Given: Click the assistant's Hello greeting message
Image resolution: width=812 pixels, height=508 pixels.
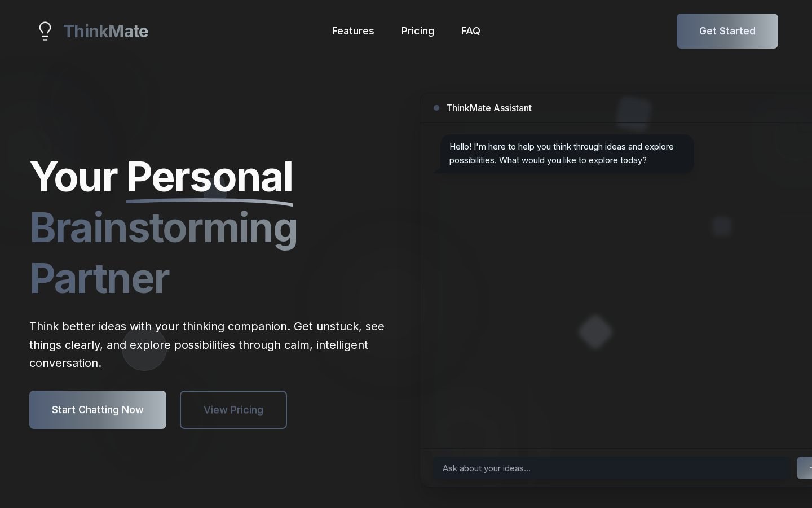Looking at the screenshot, I should [x=567, y=154].
